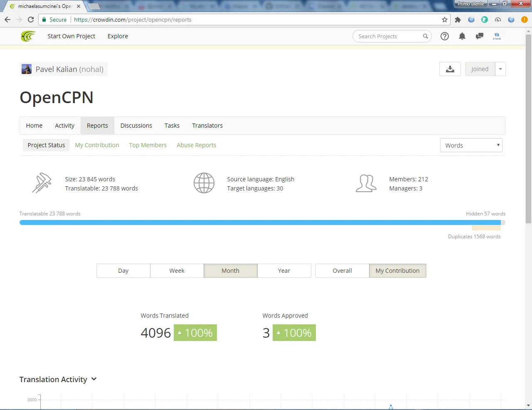The image size is (532, 410).
Task: Open the Activity tab
Action: (x=65, y=126)
